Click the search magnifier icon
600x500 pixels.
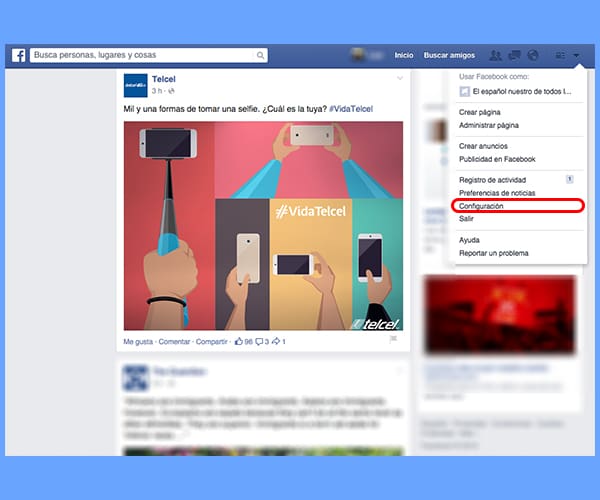[x=260, y=55]
